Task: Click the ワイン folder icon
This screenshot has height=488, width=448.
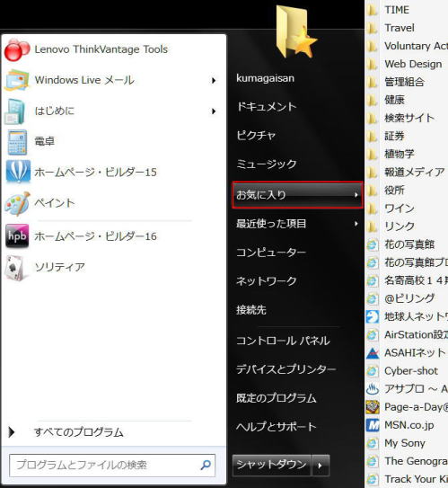Action: coord(373,209)
